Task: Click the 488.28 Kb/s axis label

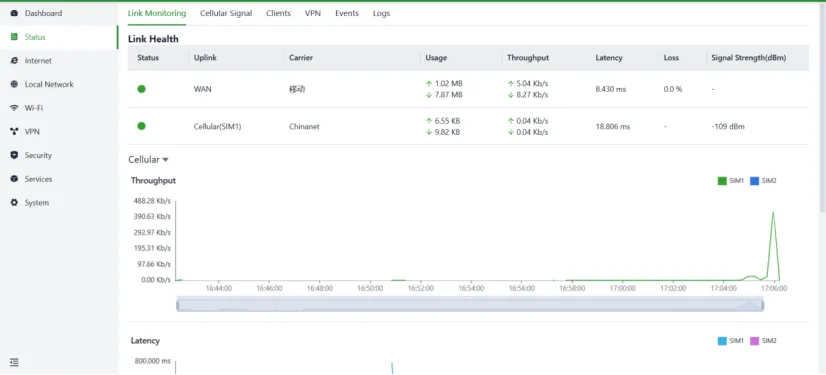Action: (152, 201)
